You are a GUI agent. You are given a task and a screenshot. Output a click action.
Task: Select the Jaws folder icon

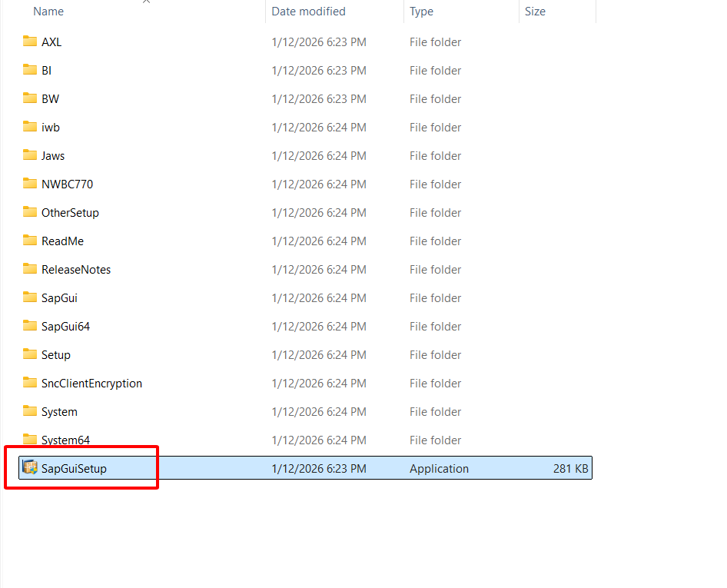[x=30, y=155]
